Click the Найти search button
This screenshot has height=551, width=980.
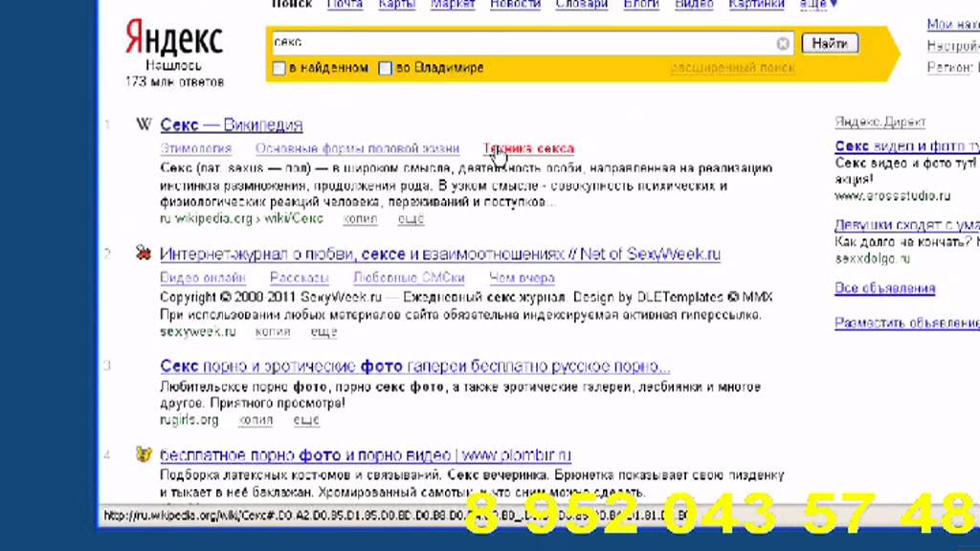pos(830,43)
